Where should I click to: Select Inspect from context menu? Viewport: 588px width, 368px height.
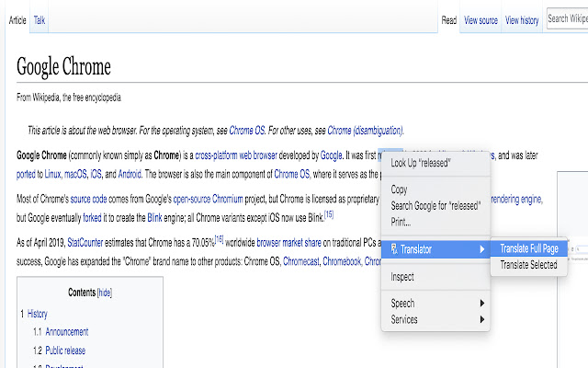point(403,276)
